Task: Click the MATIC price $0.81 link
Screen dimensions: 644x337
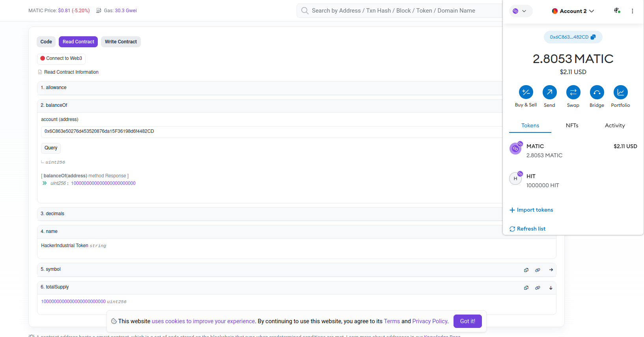Action: tap(64, 11)
